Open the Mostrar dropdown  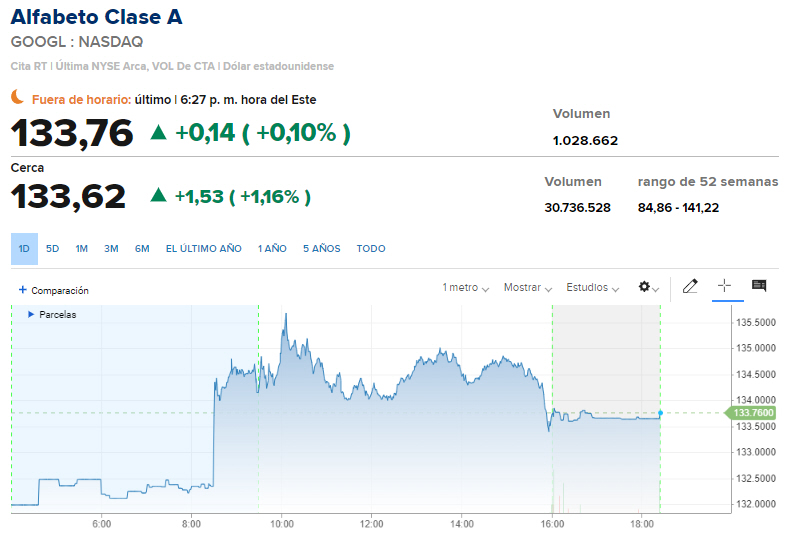coord(527,288)
